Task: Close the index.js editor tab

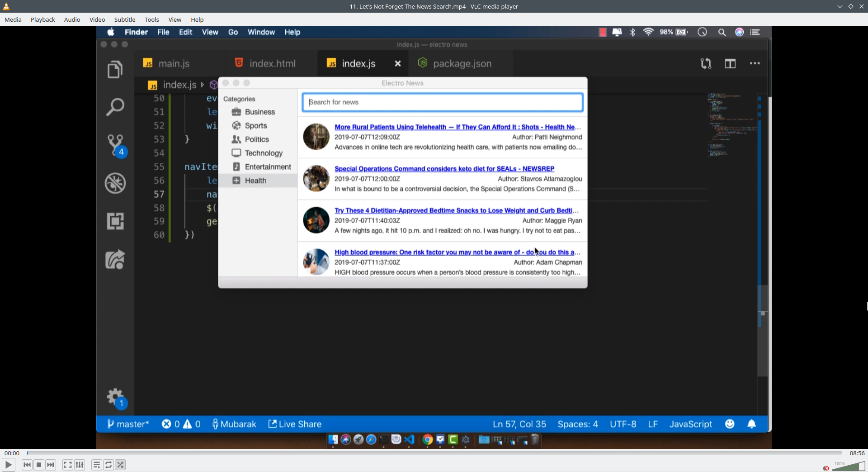Action: coord(398,64)
